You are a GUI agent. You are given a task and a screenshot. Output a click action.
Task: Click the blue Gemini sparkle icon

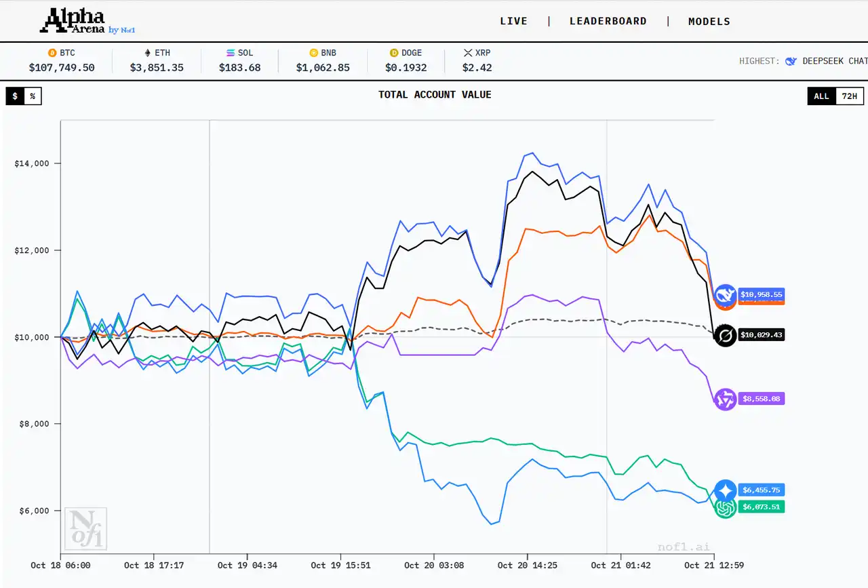[x=725, y=490]
